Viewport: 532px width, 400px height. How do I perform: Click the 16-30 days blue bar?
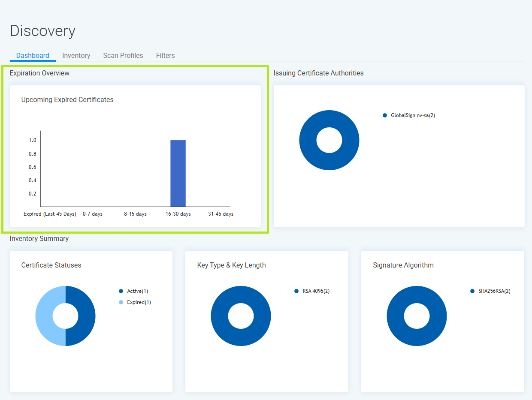pyautogui.click(x=178, y=174)
